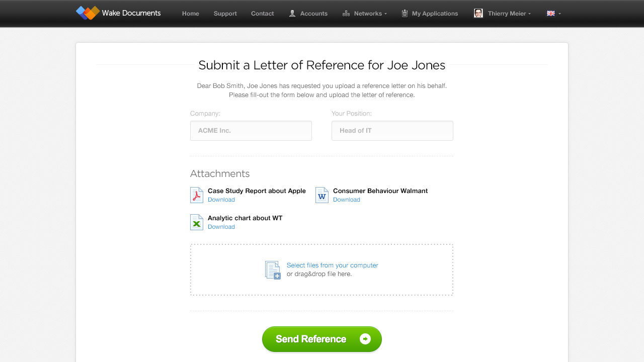644x362 pixels.
Task: Click Select files from your computer link
Action: tap(332, 265)
